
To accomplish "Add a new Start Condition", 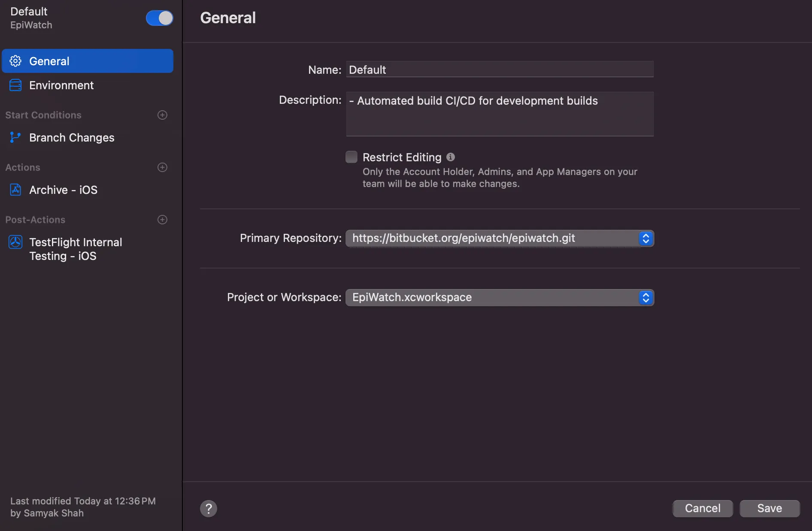I will point(162,115).
